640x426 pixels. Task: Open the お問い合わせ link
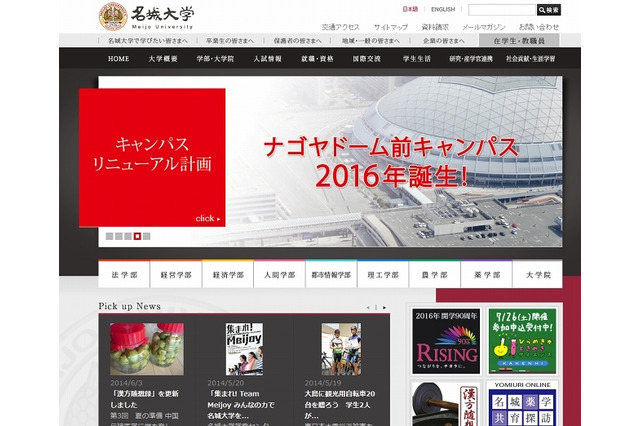point(539,27)
